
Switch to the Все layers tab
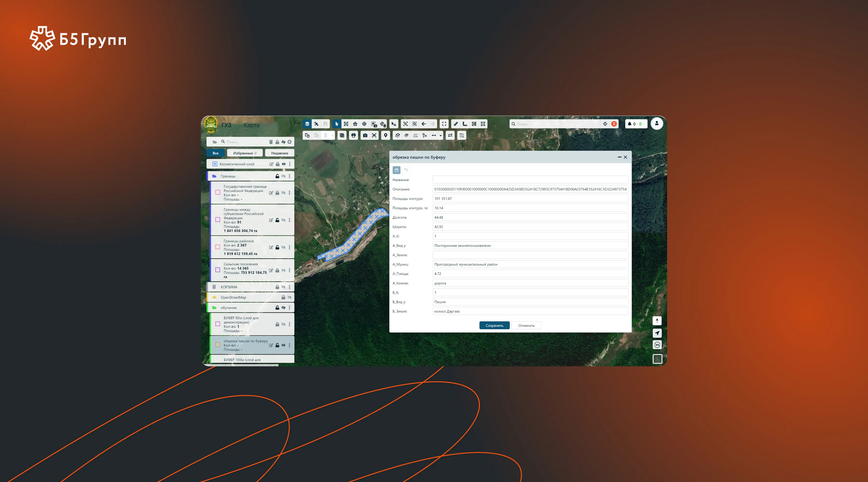[216, 153]
